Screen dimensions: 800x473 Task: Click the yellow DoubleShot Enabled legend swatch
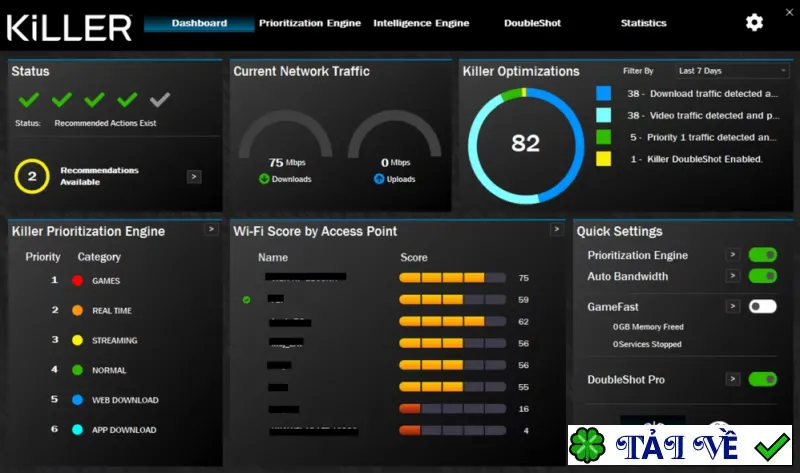coord(604,159)
